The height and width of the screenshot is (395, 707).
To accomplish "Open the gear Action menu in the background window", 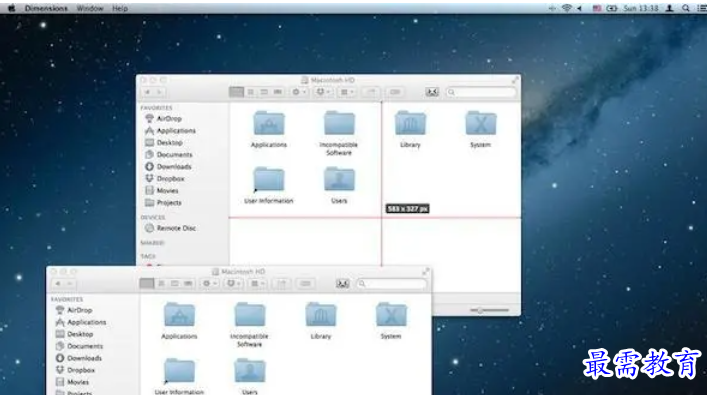I will point(299,92).
